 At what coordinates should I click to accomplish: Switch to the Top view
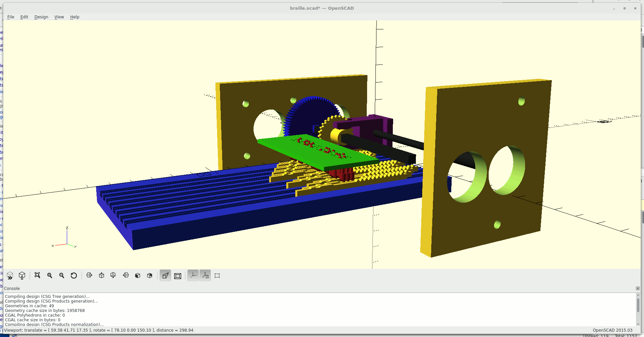[102, 276]
